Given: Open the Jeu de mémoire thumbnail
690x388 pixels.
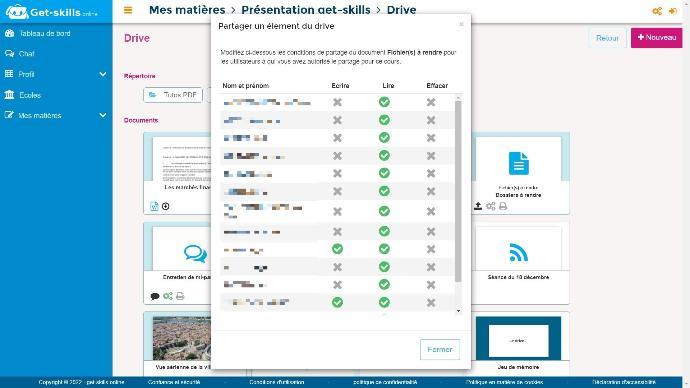Looking at the screenshot, I should (518, 339).
